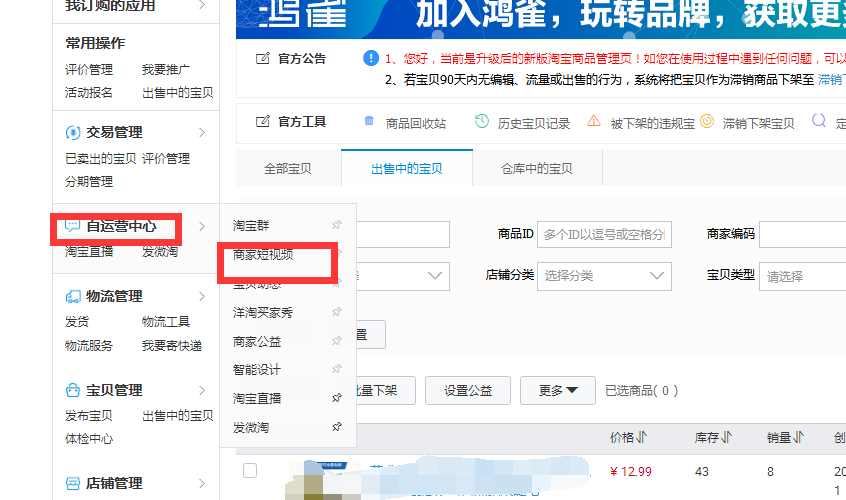
Task: Select 洋淘买家秀 in the submenu
Action: pos(263,313)
